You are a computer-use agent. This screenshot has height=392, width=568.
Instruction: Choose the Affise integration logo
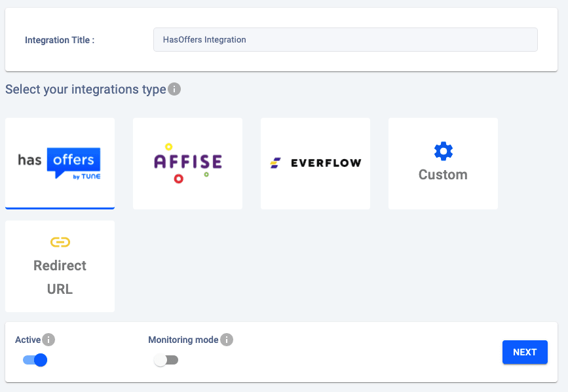tap(187, 163)
